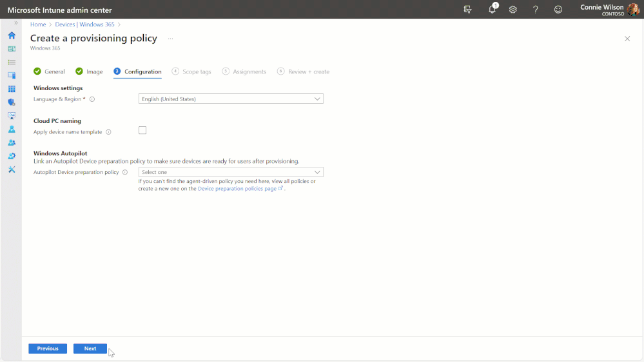
Task: Open the Dashboard icon in sidebar
Action: [x=12, y=49]
